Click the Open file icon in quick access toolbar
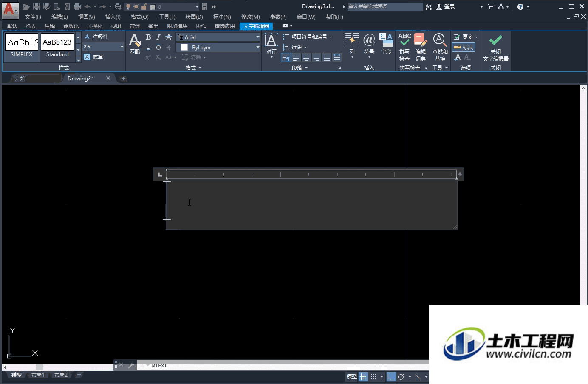Viewport: 588px width, 384px height. tap(26, 7)
